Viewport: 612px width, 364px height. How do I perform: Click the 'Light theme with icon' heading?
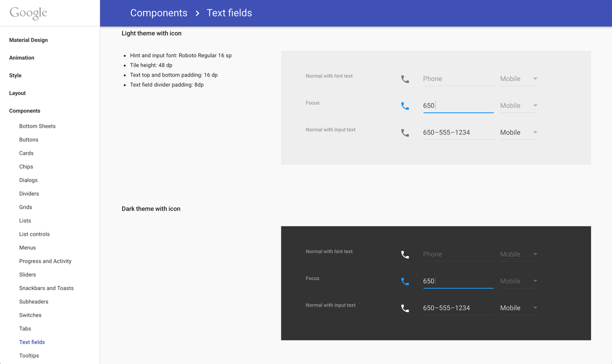click(x=152, y=33)
